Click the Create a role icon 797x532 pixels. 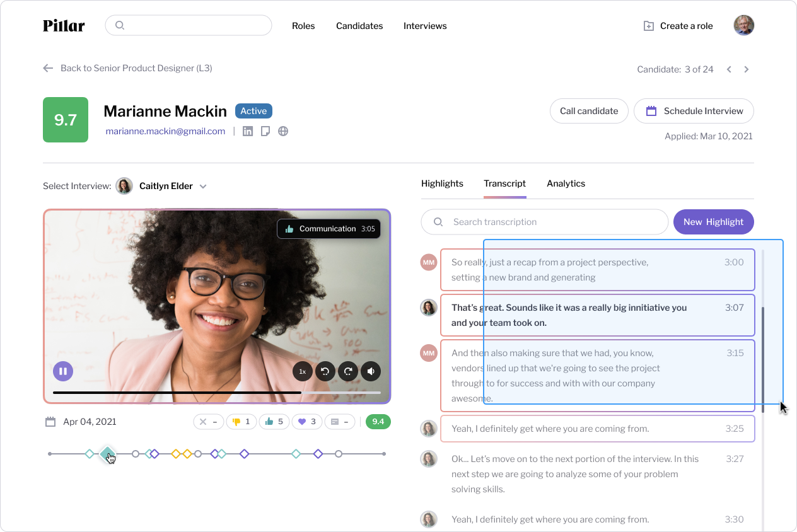(x=647, y=25)
